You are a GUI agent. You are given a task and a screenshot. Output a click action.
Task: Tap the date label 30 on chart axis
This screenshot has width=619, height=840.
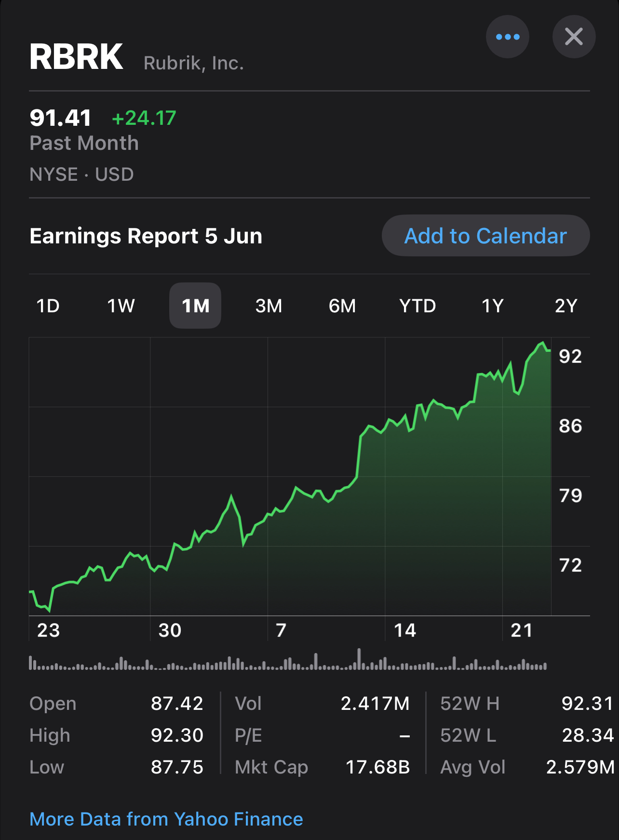(x=170, y=630)
